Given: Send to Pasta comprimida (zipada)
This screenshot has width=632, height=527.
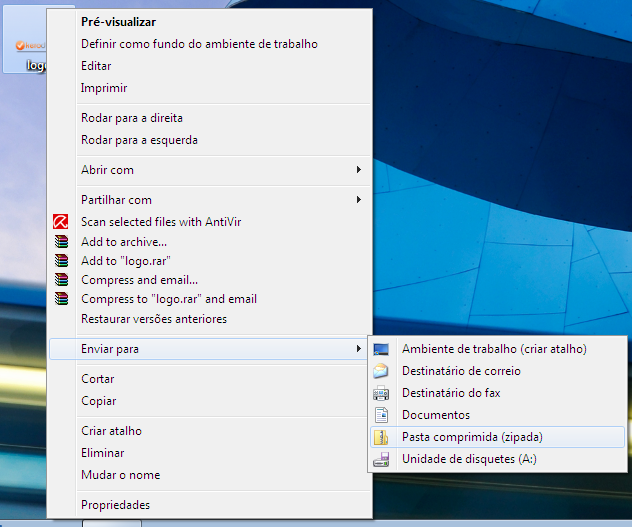Looking at the screenshot, I should pos(497,437).
